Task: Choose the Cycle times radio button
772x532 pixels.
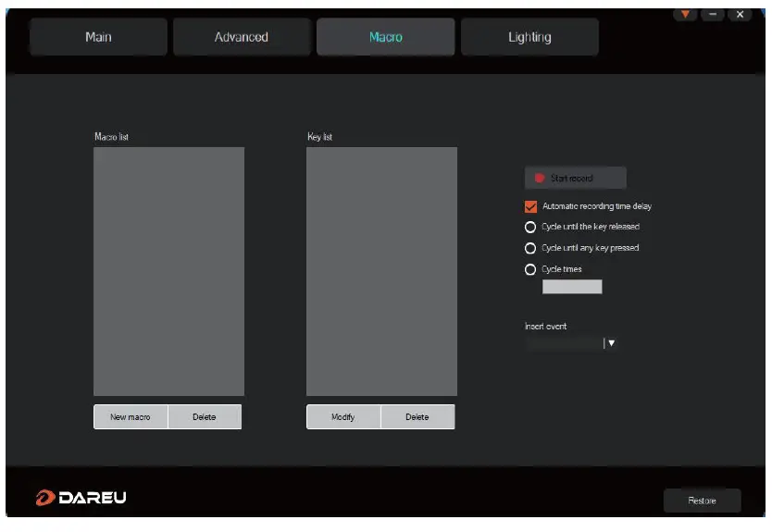Action: click(x=530, y=269)
